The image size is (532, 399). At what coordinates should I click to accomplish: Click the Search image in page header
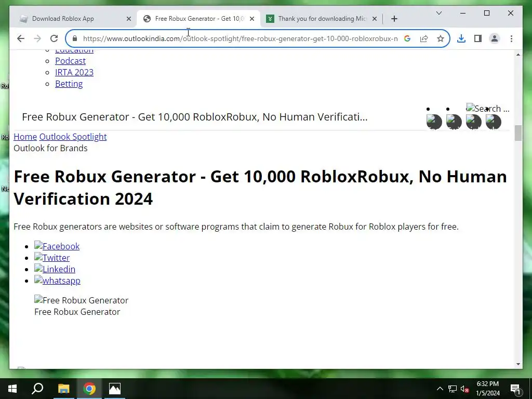coord(488,109)
